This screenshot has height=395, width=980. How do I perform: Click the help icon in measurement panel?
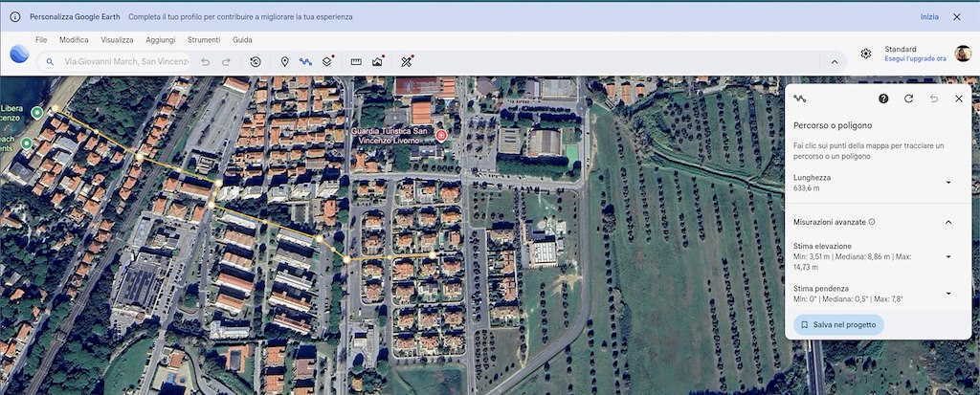click(x=883, y=99)
